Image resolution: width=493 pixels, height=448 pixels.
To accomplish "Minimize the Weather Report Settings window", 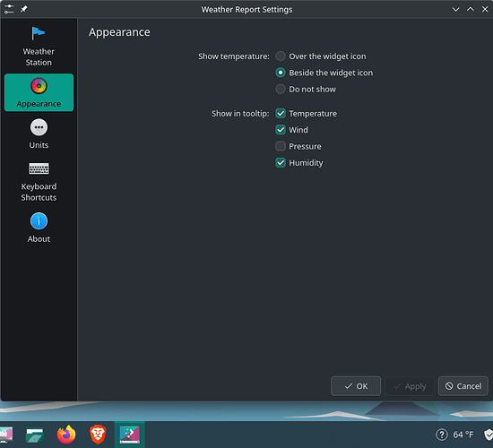I will tap(455, 10).
